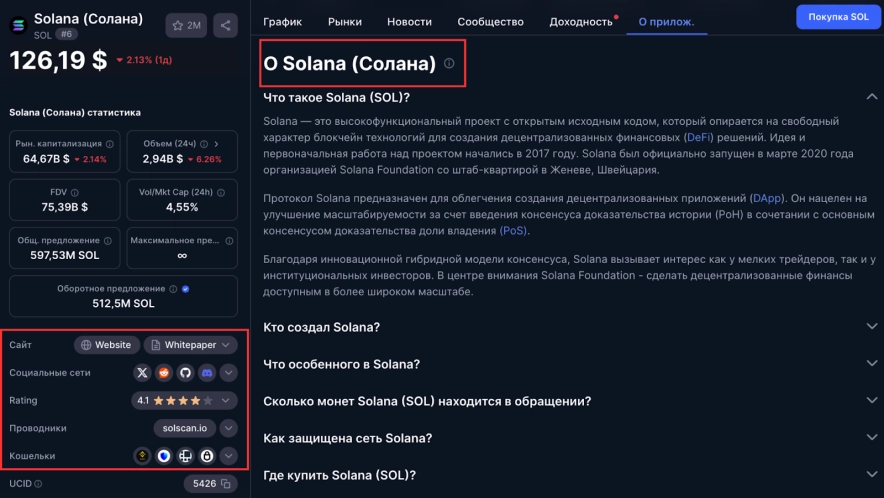
Task: Open the GitHub repository icon
Action: 185,373
